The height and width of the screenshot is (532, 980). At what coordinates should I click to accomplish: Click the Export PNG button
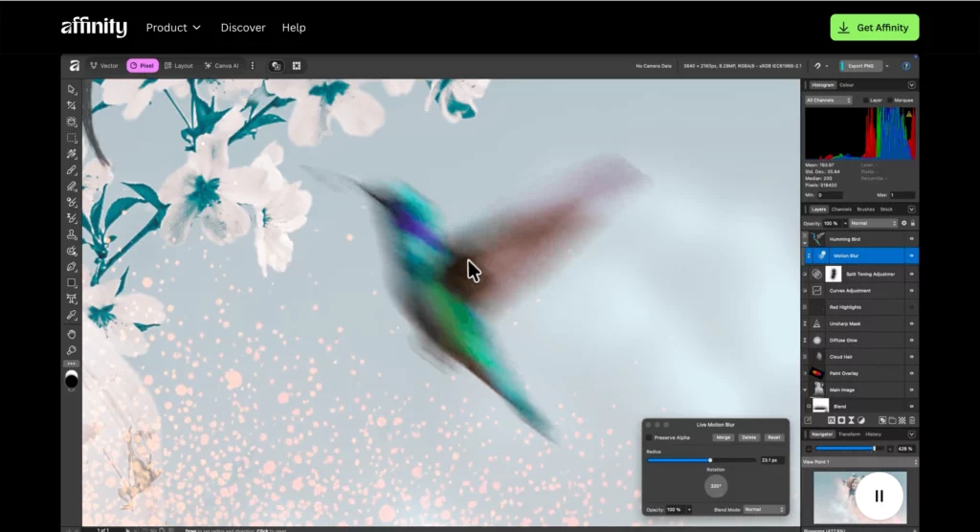[x=860, y=66]
